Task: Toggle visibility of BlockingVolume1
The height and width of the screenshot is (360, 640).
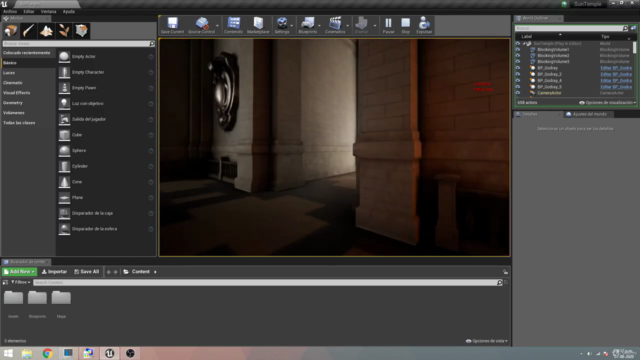Action: click(518, 49)
